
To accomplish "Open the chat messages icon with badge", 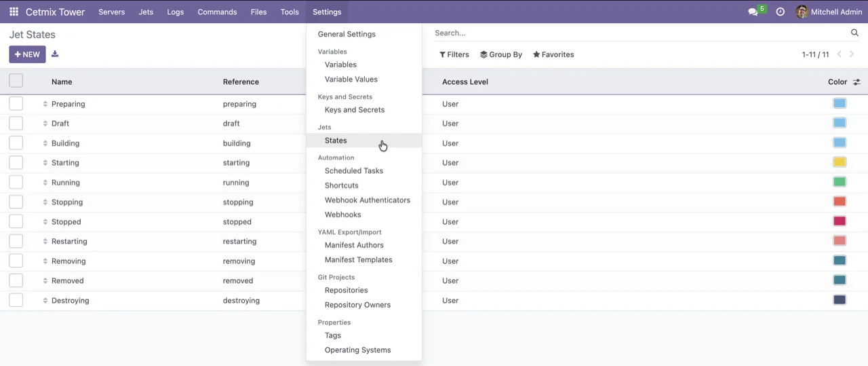I will click(753, 12).
